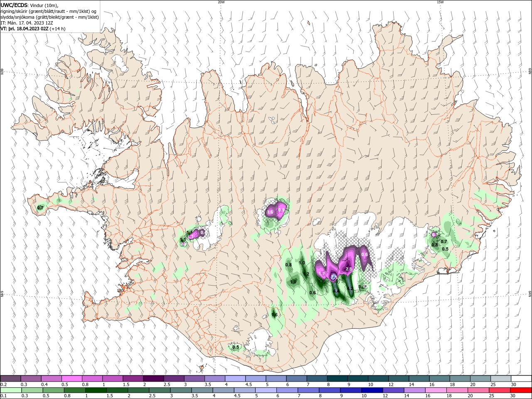Click the medium green 0.5 rain legend swatch
Image resolution: width=532 pixels, height=399 pixels.
[54, 390]
